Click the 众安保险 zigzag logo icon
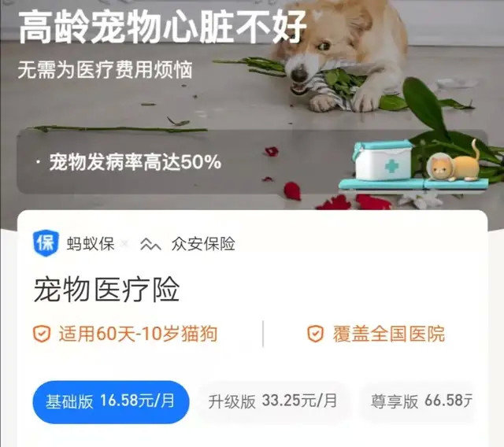 tap(150, 245)
